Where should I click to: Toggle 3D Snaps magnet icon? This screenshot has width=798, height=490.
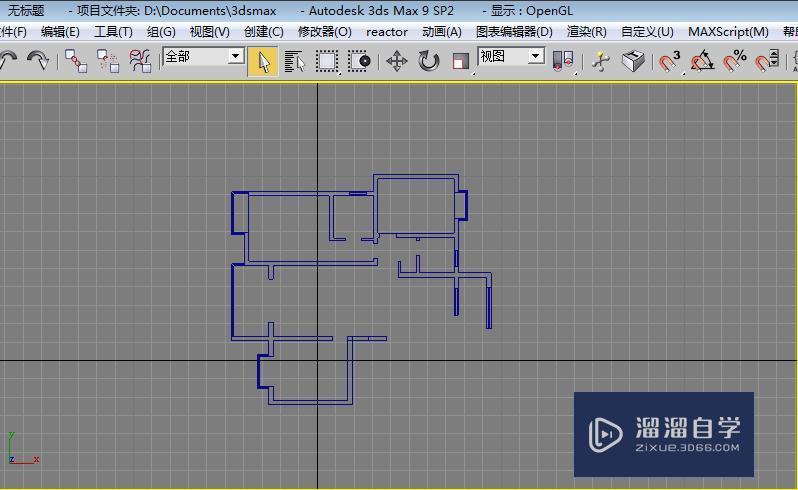point(670,62)
